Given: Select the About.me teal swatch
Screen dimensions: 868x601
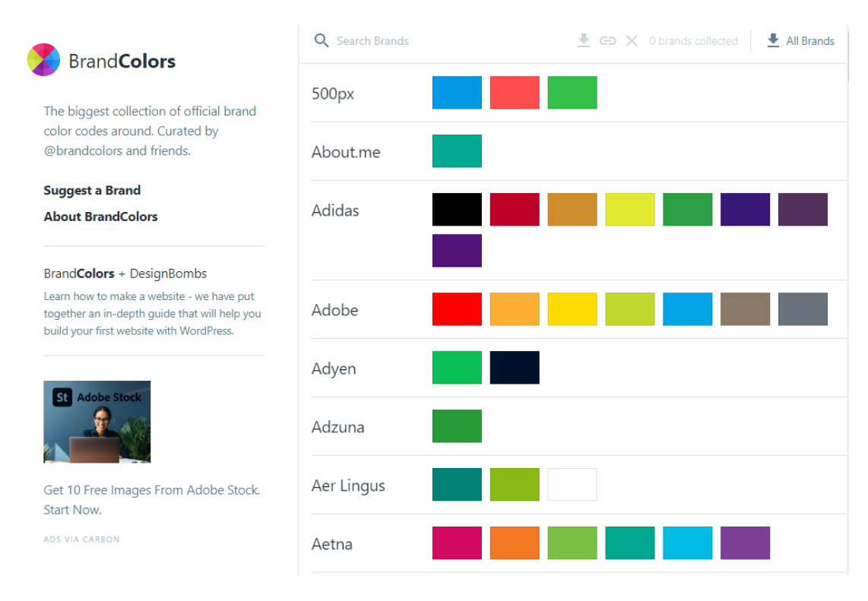Looking at the screenshot, I should (x=457, y=151).
